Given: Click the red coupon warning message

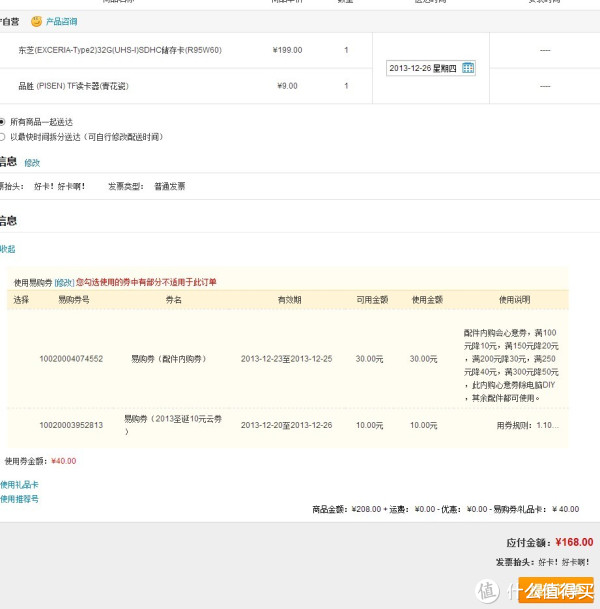Looking at the screenshot, I should point(146,282).
